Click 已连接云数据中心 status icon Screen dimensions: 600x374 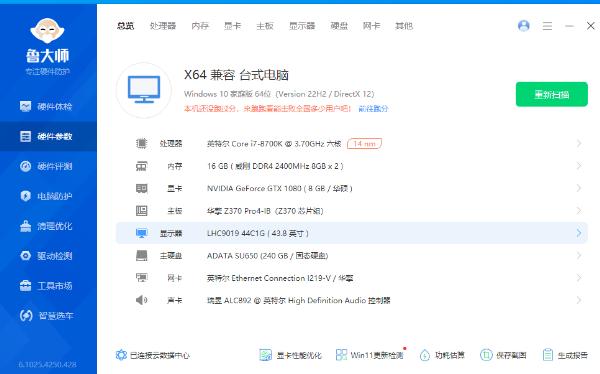121,355
